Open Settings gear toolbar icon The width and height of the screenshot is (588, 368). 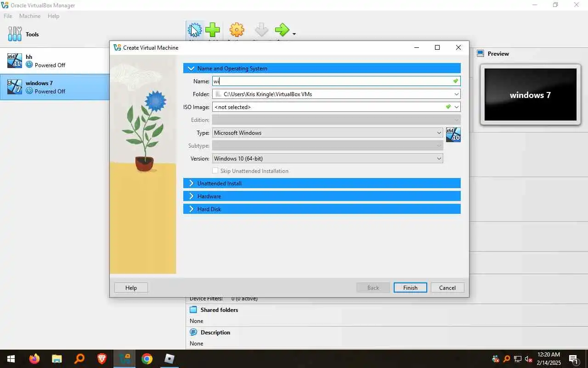[x=237, y=30]
